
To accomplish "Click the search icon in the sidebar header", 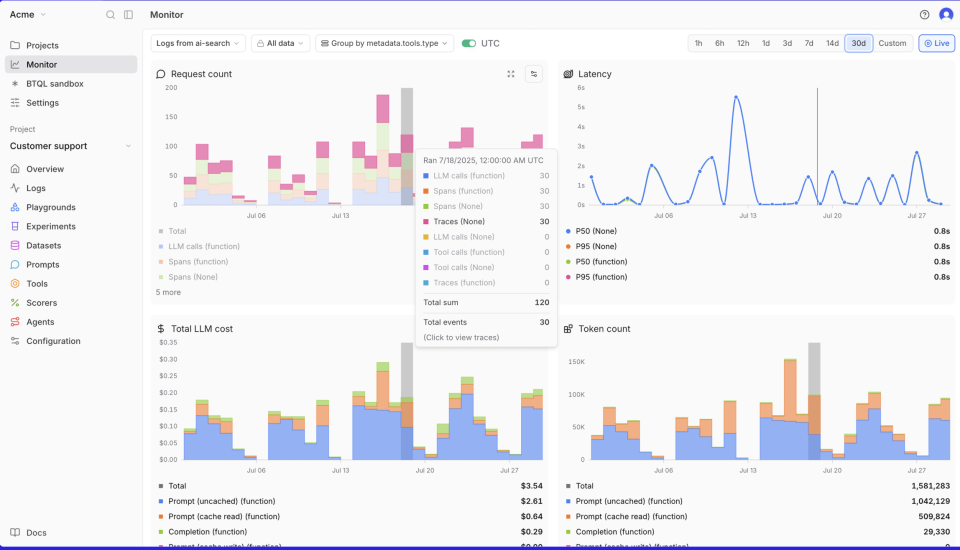I will (110, 15).
